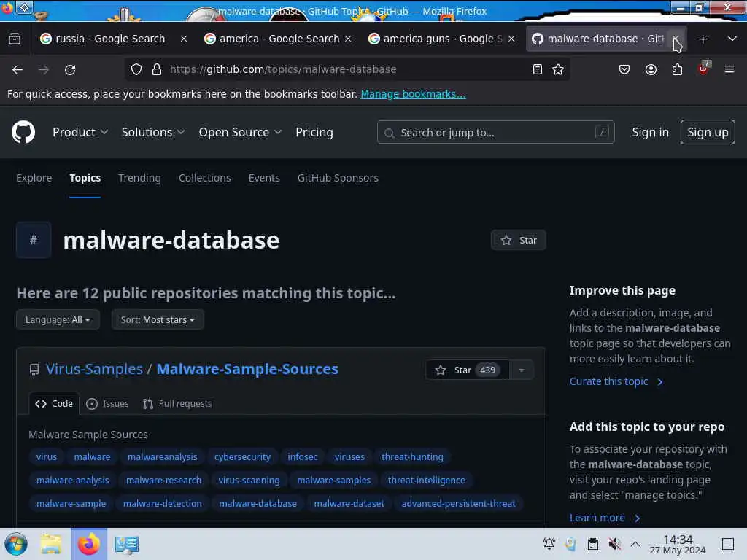This screenshot has width=747, height=560.
Task: Click the Firefox taskbar icon
Action: pyautogui.click(x=89, y=544)
